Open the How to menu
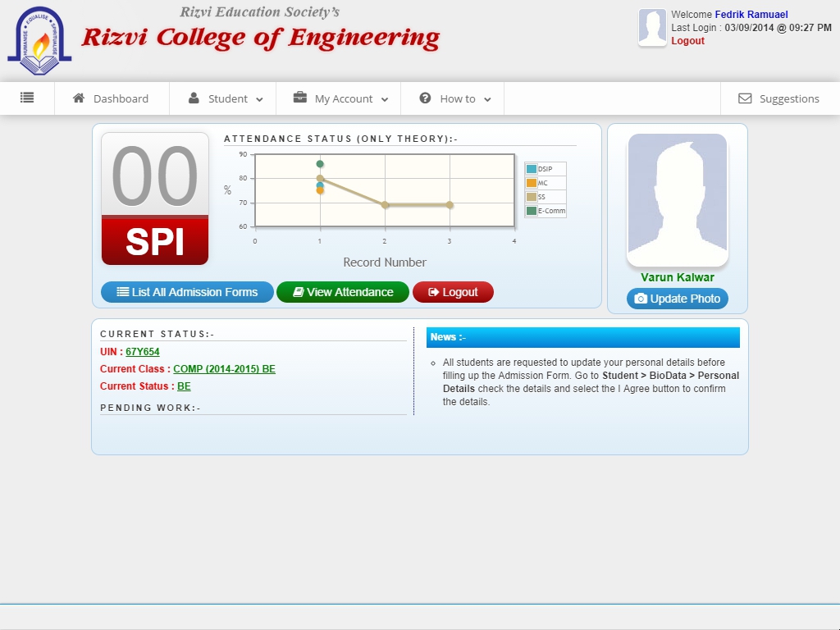 (x=453, y=98)
